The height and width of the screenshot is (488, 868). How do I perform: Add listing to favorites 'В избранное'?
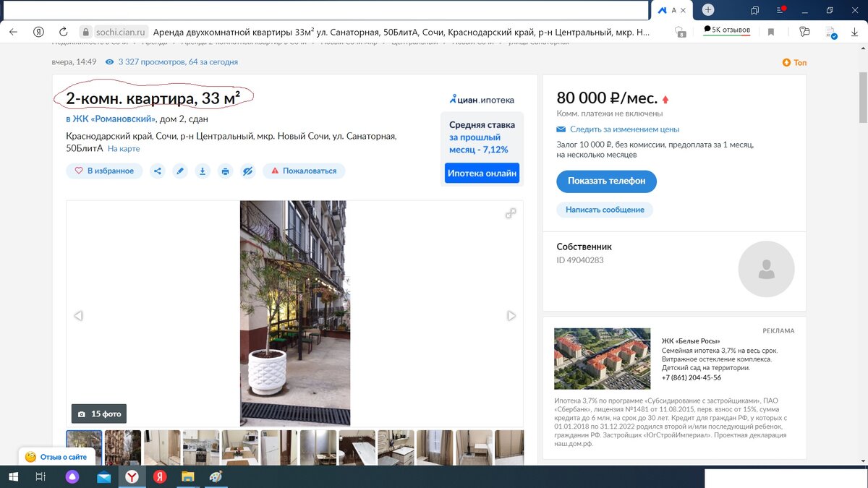(104, 171)
